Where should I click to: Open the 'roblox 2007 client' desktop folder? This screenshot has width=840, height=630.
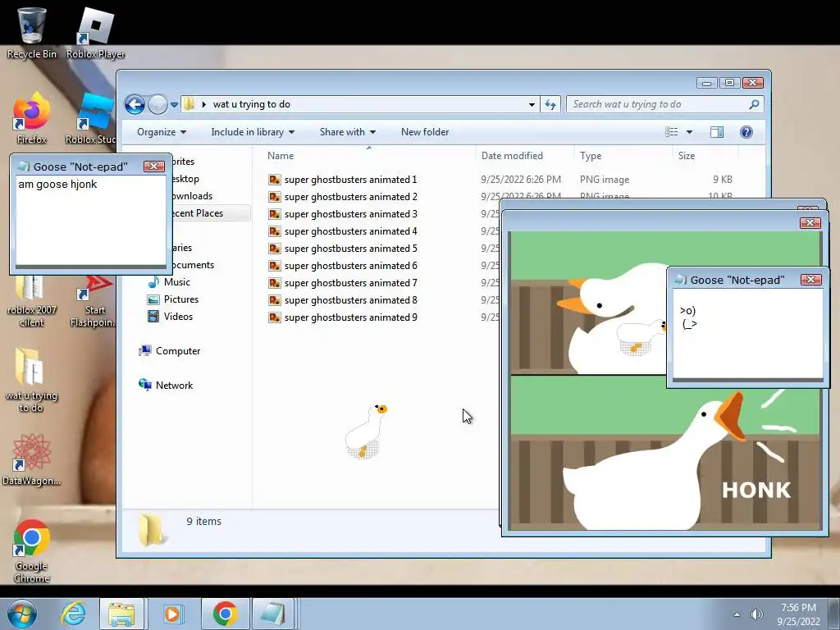(31, 300)
